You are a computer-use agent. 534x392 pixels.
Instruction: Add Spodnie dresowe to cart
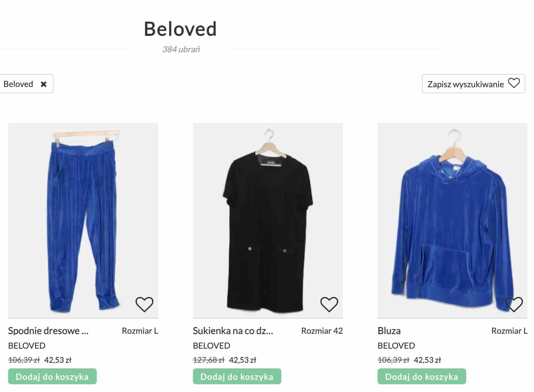point(52,376)
